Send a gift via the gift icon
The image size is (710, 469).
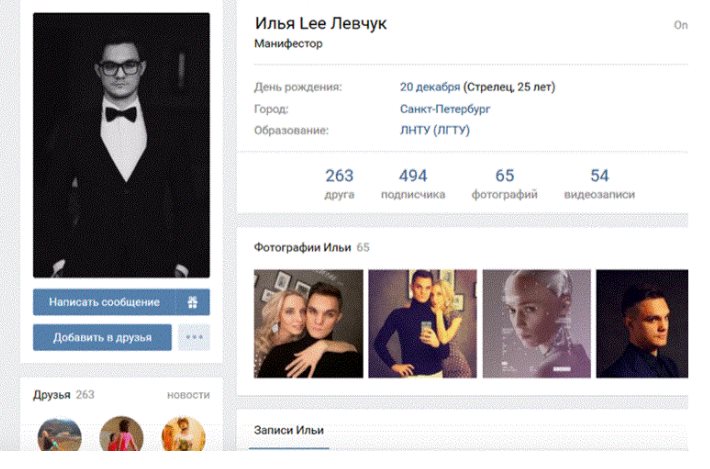point(192,302)
